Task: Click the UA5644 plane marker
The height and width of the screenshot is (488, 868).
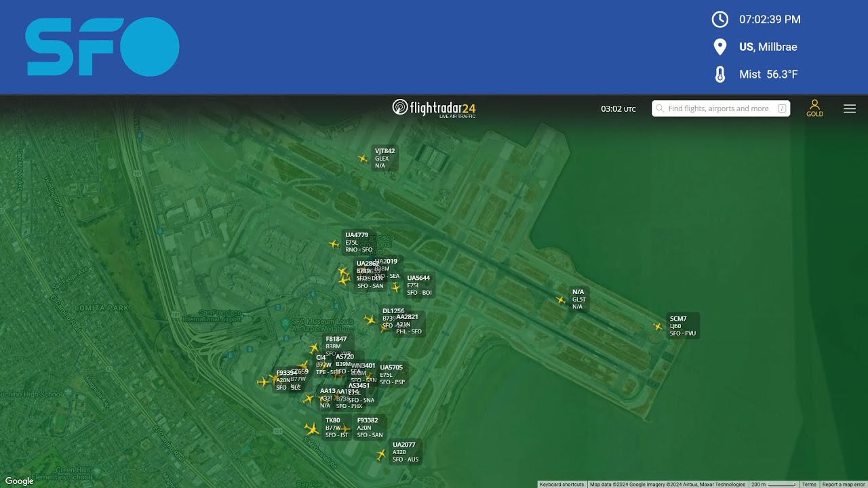Action: (x=396, y=287)
